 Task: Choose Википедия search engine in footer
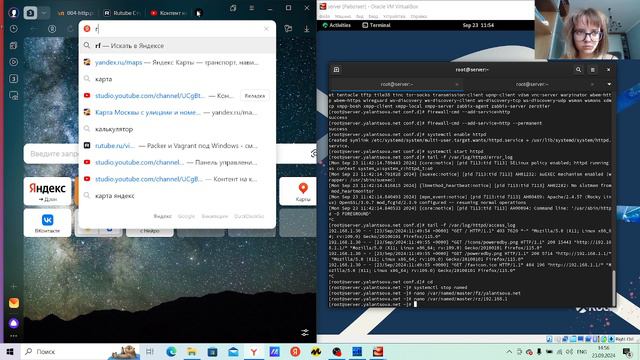coord(214,216)
